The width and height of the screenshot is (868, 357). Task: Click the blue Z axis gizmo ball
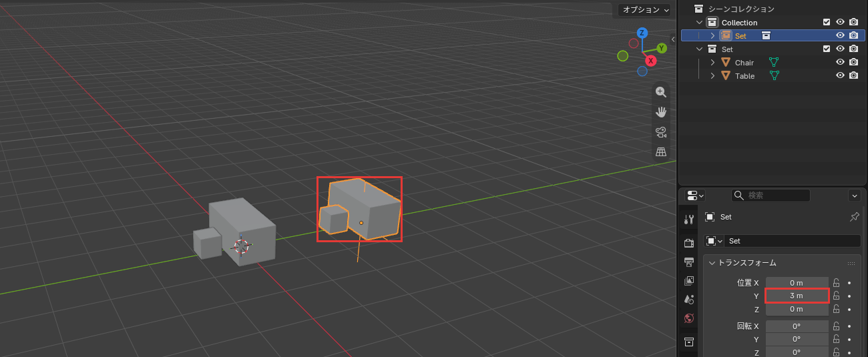tap(642, 33)
